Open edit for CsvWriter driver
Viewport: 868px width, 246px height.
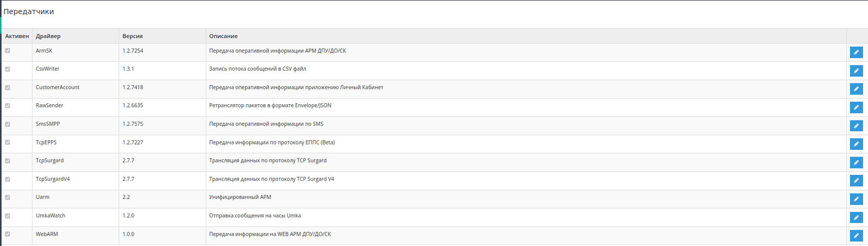pos(856,71)
